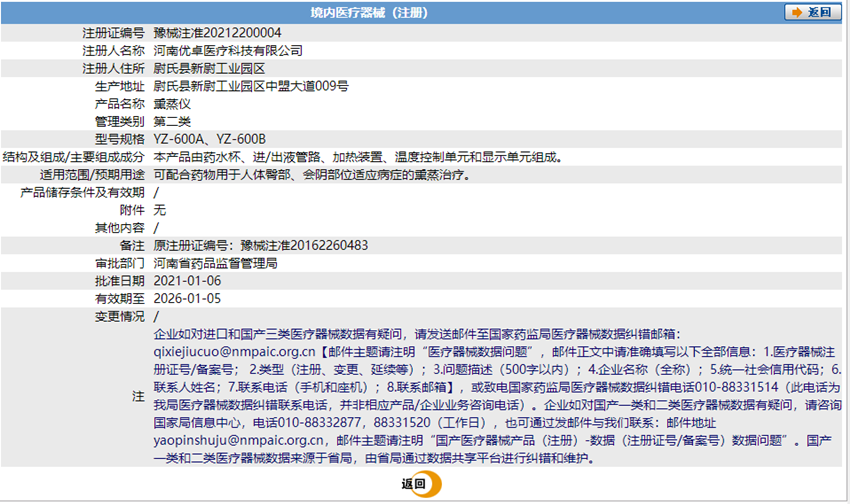Click the 返回 button at top right

pos(812,12)
